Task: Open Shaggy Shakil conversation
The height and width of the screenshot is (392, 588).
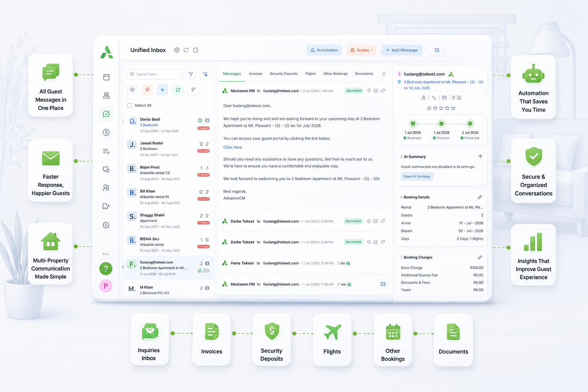Action: click(168, 221)
